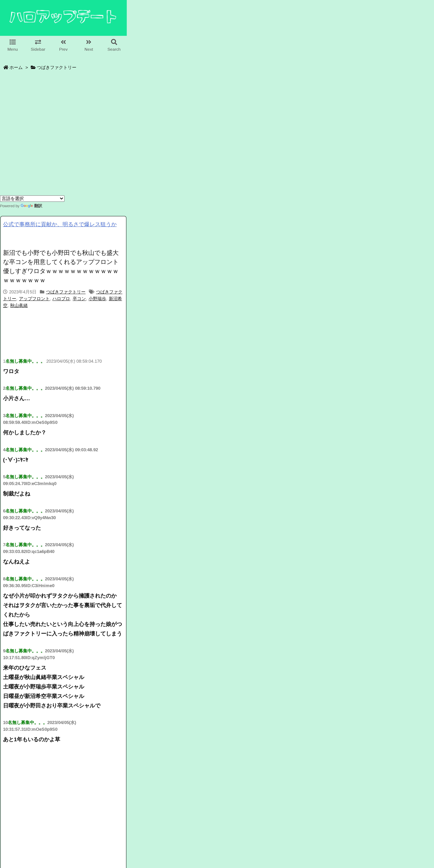Click comment 1 text ワロタ
Viewport: 434px width, 868px height.
click(x=11, y=371)
